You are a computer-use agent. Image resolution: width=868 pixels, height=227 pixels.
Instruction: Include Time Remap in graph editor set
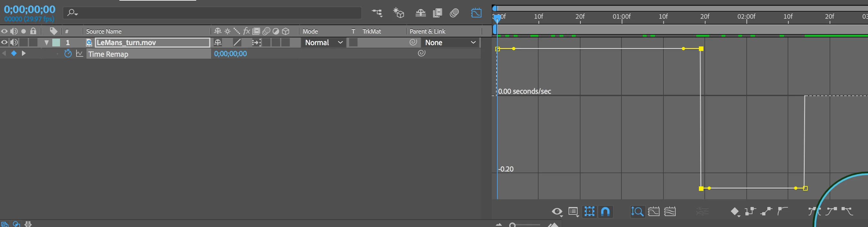click(x=79, y=54)
